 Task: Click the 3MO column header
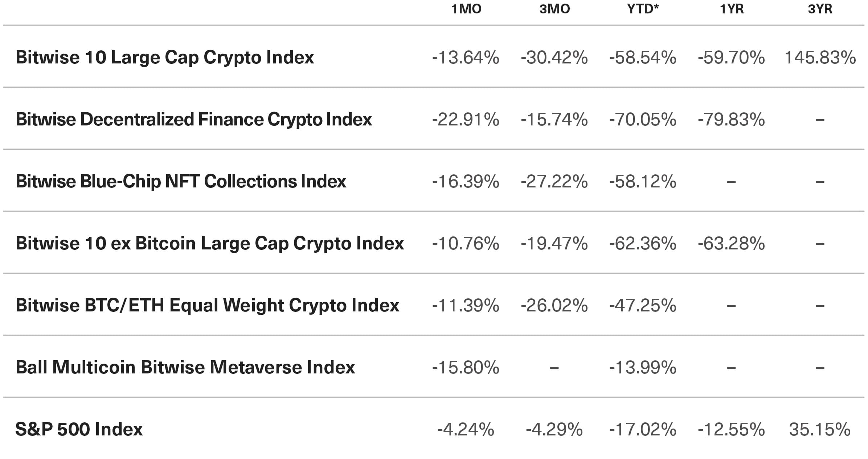(x=554, y=9)
